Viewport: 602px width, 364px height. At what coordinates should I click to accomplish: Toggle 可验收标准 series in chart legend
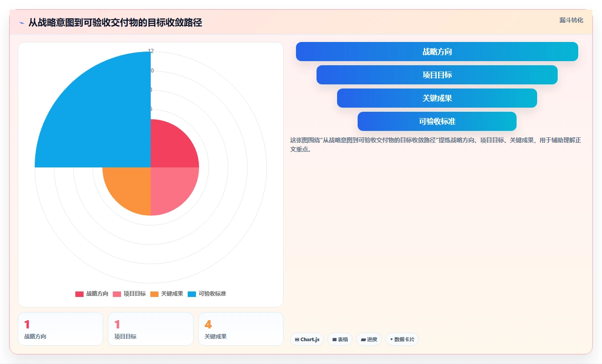pyautogui.click(x=207, y=294)
